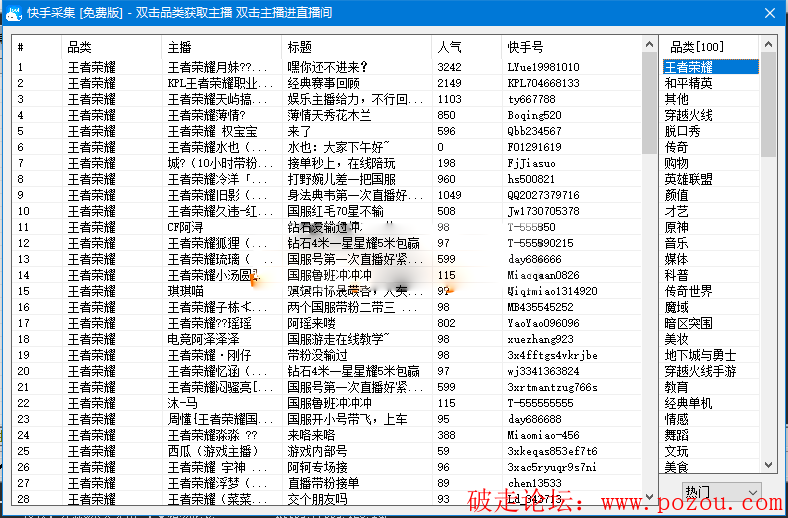Click title 带粉没输过
788x518 pixels.
pos(317,356)
